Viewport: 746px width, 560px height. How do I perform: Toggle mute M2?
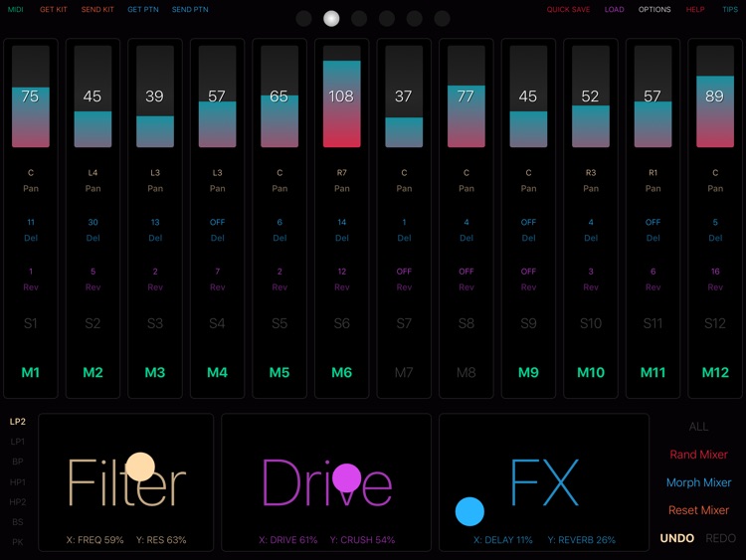pyautogui.click(x=93, y=372)
